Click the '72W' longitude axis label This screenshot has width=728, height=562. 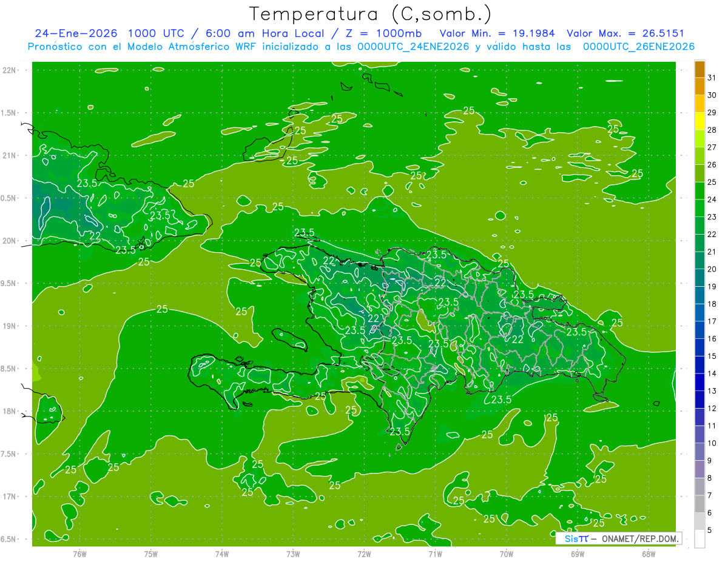coord(364,554)
